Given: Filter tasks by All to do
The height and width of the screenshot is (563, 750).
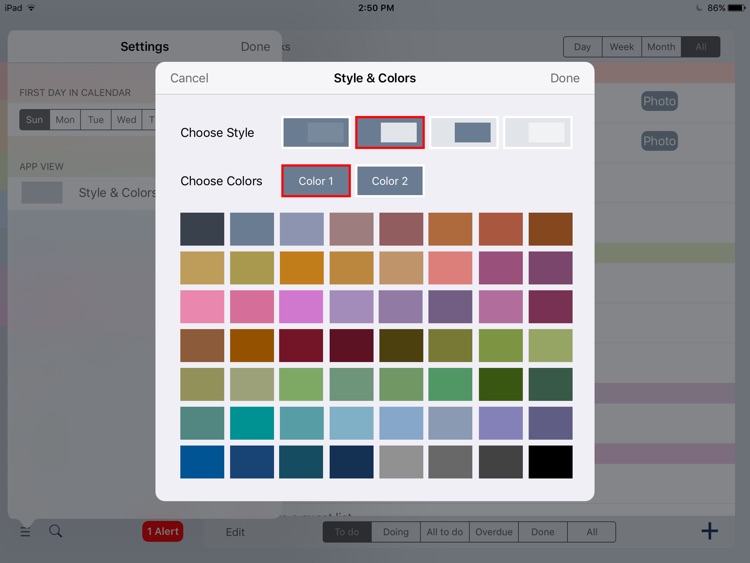Looking at the screenshot, I should [x=445, y=532].
